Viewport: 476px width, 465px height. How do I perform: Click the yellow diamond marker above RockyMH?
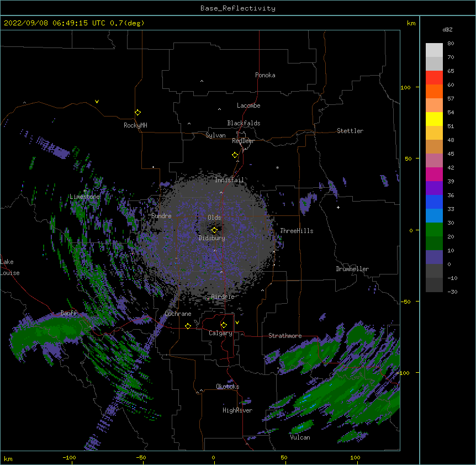pos(138,113)
